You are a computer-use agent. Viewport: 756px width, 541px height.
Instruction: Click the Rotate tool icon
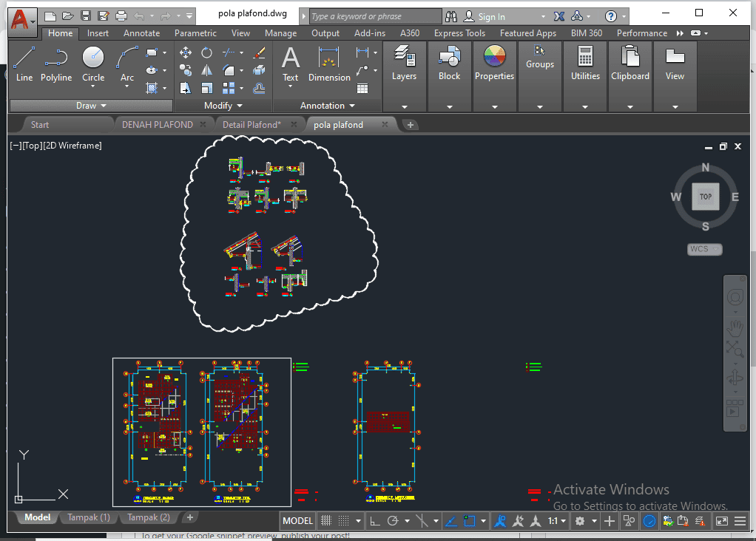click(x=207, y=52)
